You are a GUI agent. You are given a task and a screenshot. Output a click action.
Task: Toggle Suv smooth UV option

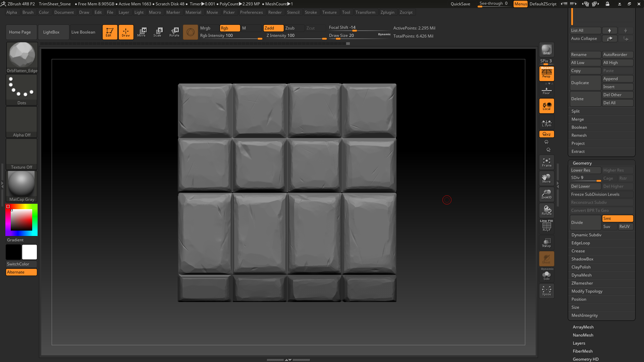[609, 227]
